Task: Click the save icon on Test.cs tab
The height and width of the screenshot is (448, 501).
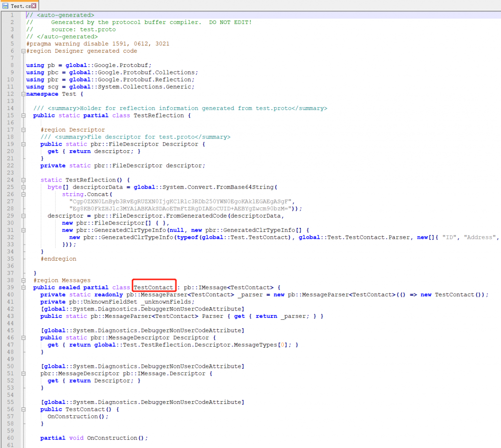Action: (5, 6)
